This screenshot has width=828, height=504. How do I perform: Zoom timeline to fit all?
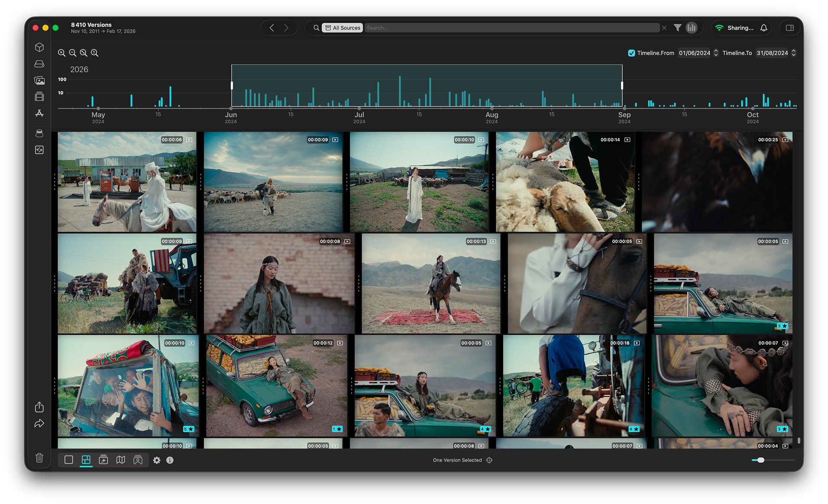click(x=84, y=53)
